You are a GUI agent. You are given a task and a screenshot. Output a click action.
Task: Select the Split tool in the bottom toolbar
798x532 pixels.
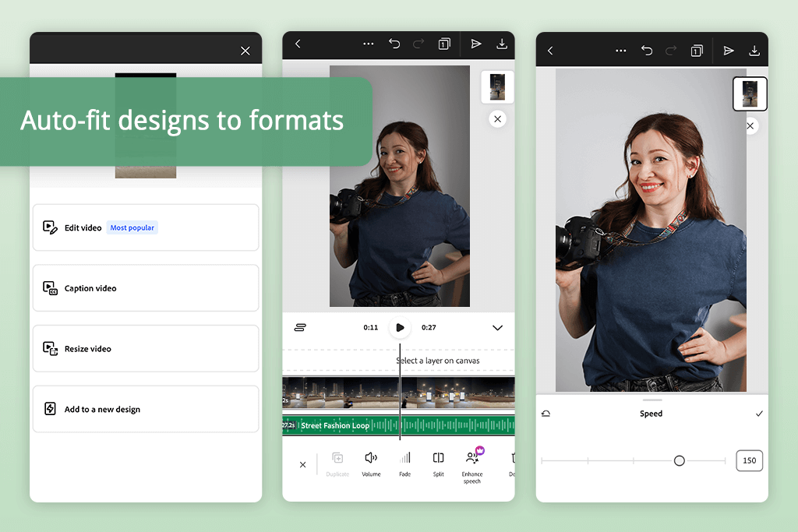coord(438,463)
